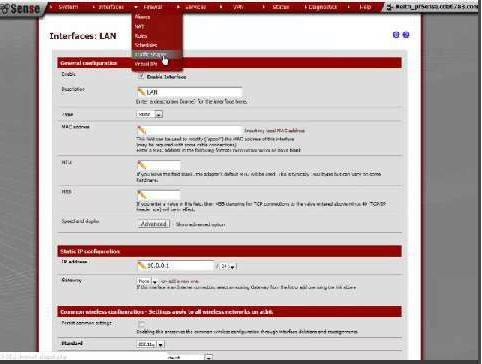Click into the MAC address field
The width and height of the screenshot is (482, 364).
189,130
